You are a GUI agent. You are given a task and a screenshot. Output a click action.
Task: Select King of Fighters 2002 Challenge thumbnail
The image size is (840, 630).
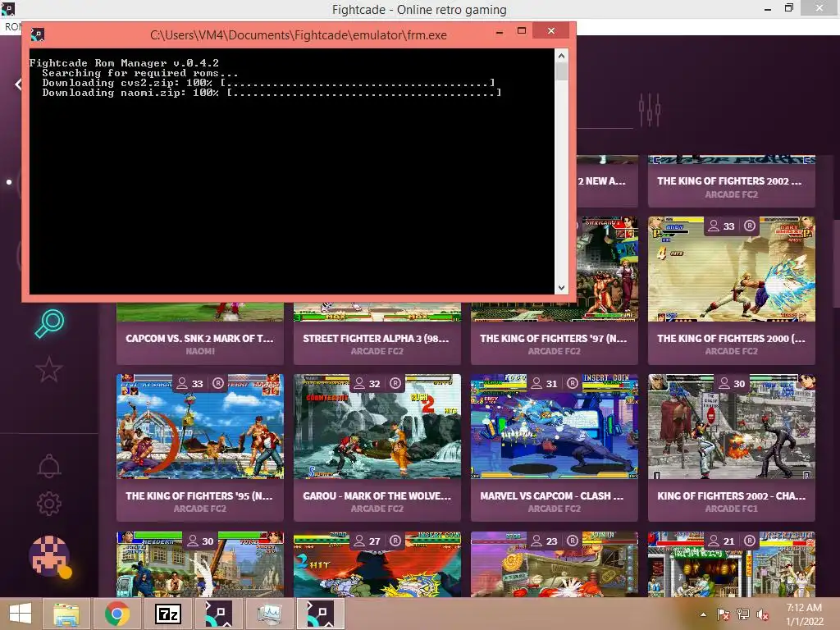pos(731,427)
